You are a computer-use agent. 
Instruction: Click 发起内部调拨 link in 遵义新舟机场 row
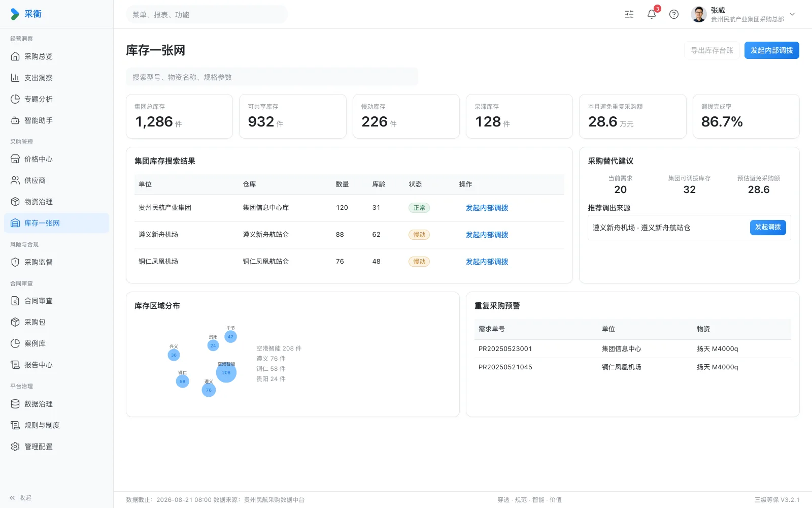click(x=487, y=235)
